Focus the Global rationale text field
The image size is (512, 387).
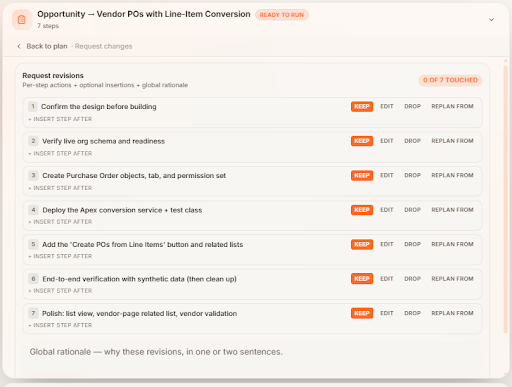pos(252,358)
